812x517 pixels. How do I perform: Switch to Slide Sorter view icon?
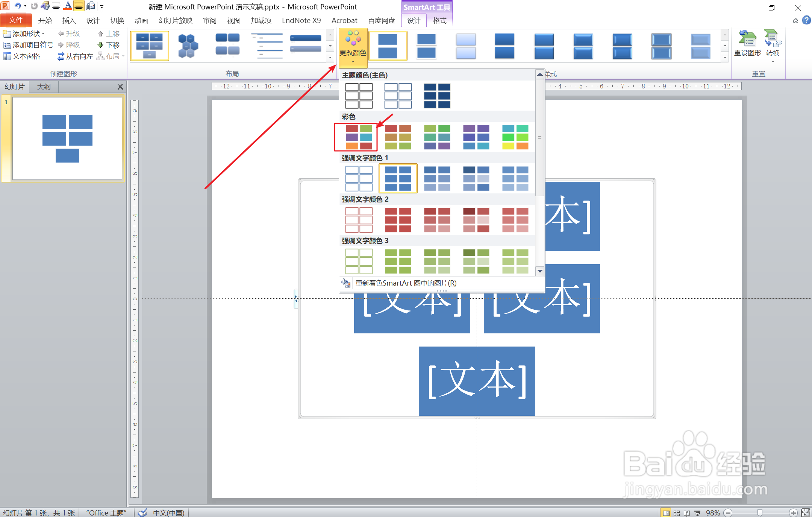(676, 513)
